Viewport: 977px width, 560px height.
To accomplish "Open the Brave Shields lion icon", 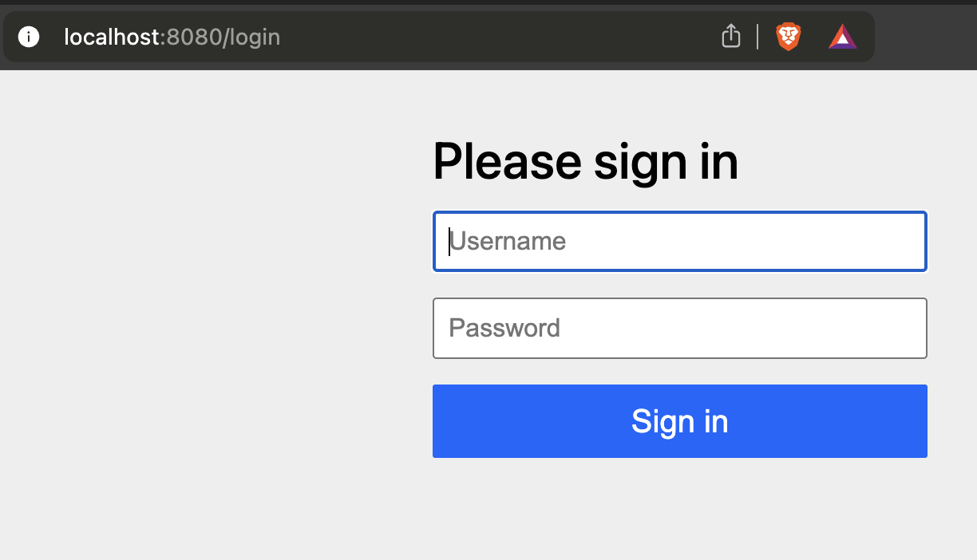I will click(788, 37).
